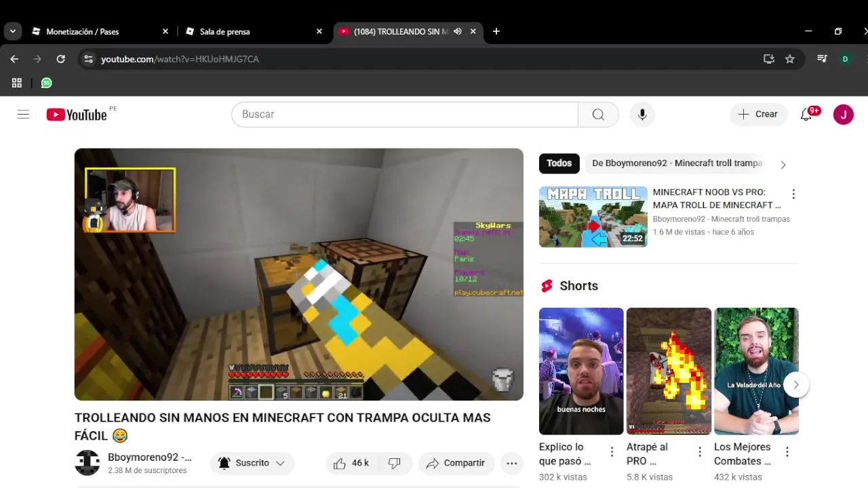Open the Suscrito notification dropdown
Image resolution: width=868 pixels, height=488 pixels.
coord(252,463)
